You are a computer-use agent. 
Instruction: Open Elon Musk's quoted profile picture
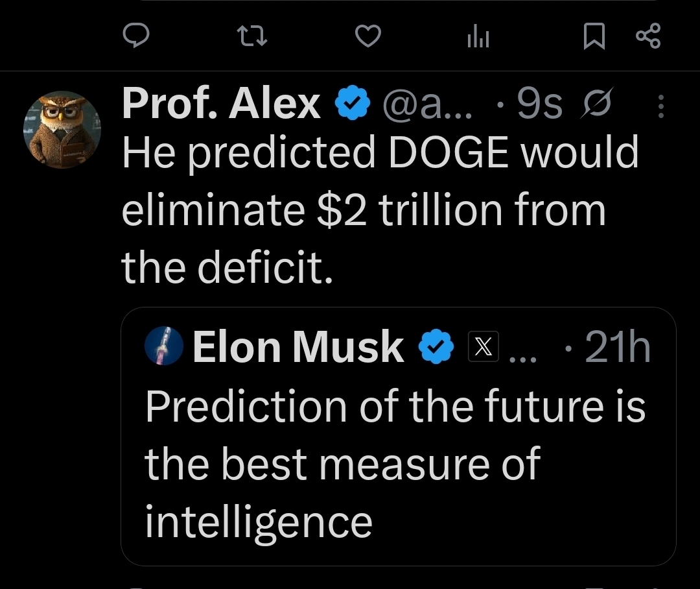coord(163,346)
